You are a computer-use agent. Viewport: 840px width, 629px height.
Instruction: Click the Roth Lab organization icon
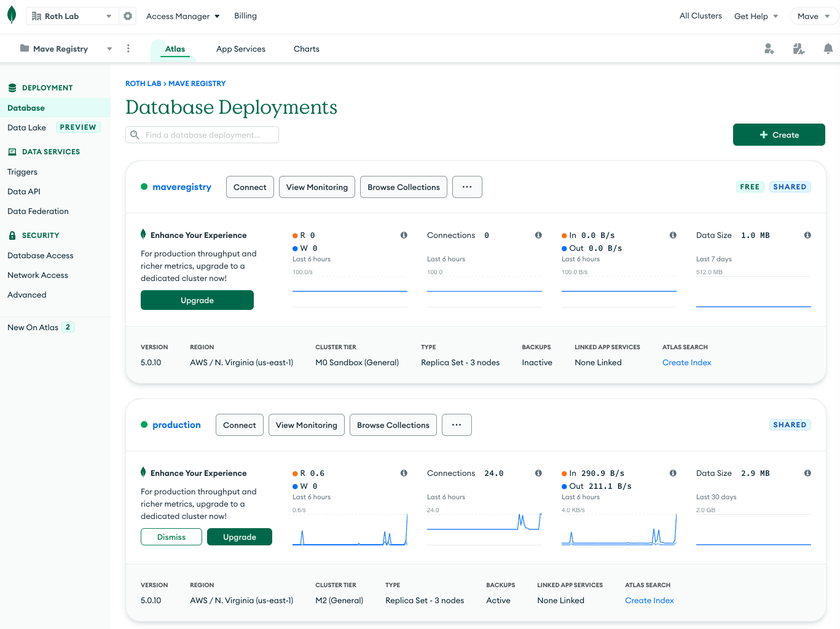point(36,16)
